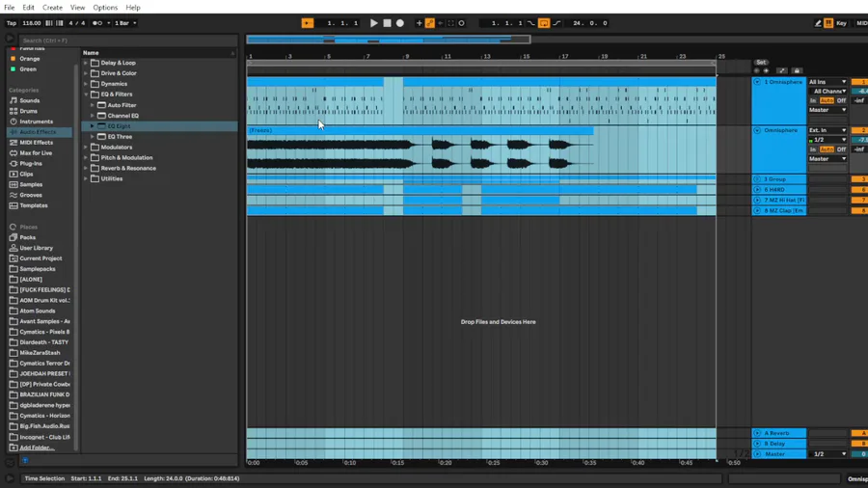Open the Ext. In input dropdown

coord(827,130)
